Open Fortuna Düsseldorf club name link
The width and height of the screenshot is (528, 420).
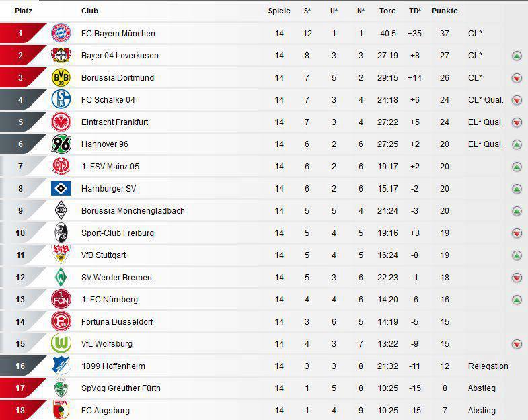click(x=117, y=322)
